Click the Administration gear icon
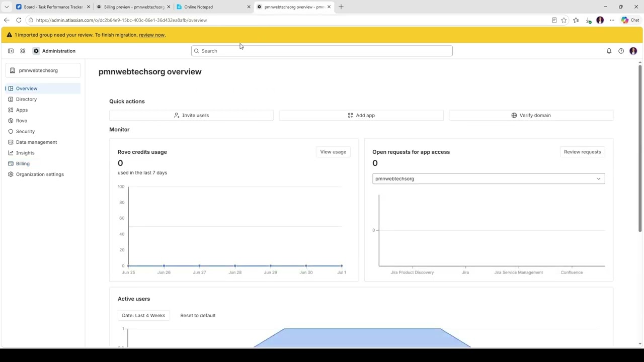Screen dimensions: 644x362 tap(36, 51)
